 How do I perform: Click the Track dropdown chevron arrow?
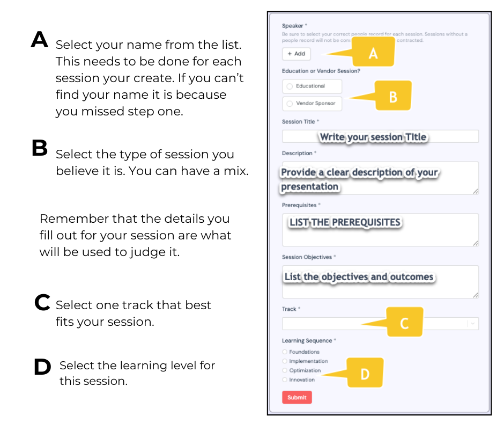[472, 323]
